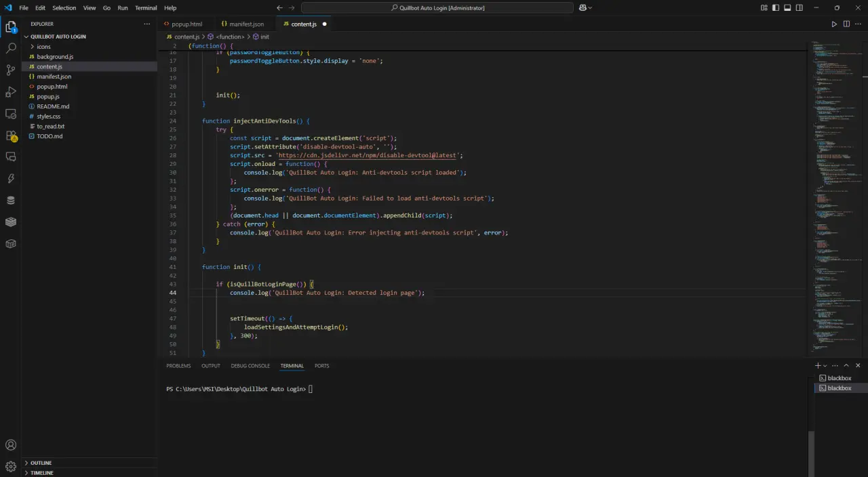Open the new terminal launch profile dropdown
Image resolution: width=868 pixels, height=477 pixels.
point(825,365)
